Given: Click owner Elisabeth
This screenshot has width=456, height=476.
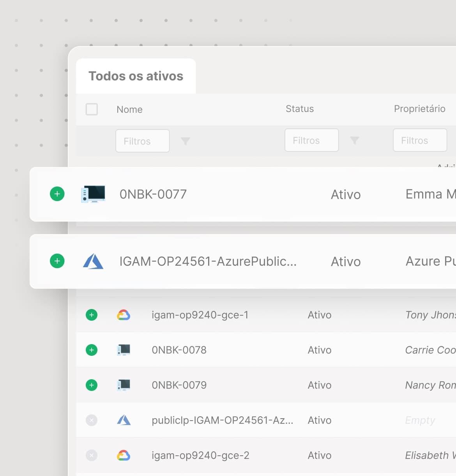Looking at the screenshot, I should coord(430,455).
